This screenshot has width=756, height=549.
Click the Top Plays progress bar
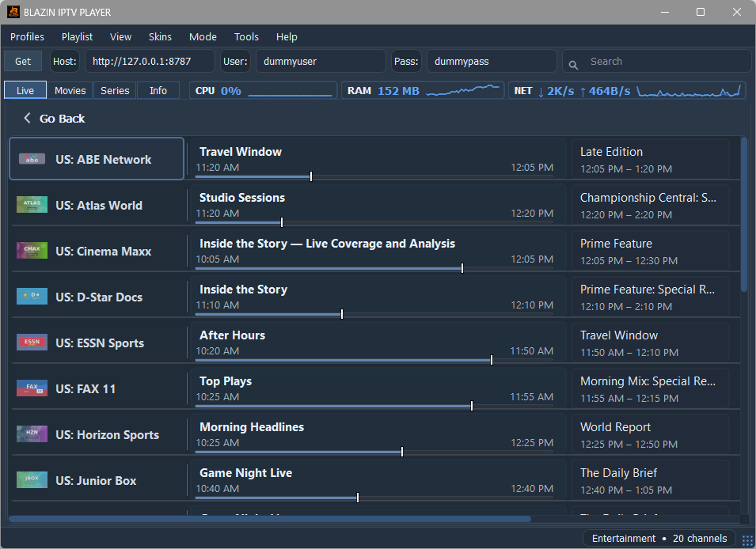pos(374,406)
